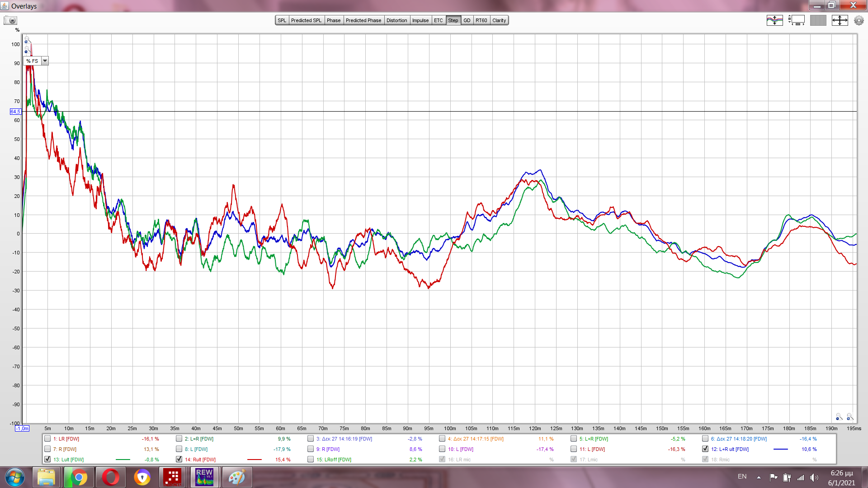Click the volume speaker tray icon
868x488 pixels.
(x=814, y=477)
